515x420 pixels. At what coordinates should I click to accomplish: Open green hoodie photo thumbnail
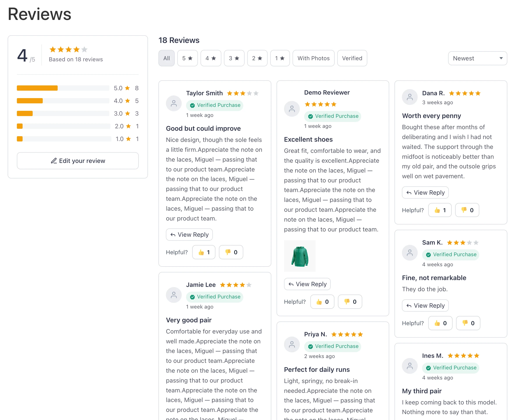coord(300,256)
